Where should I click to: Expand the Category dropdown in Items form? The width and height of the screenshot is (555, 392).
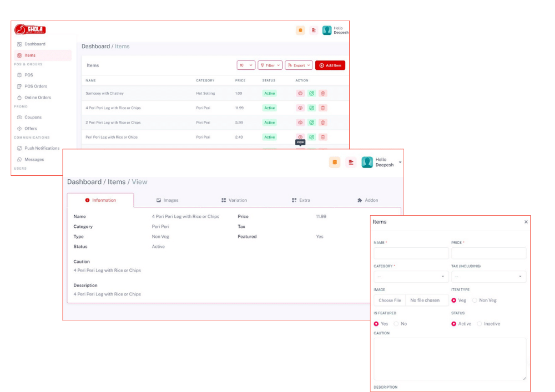[x=411, y=277]
